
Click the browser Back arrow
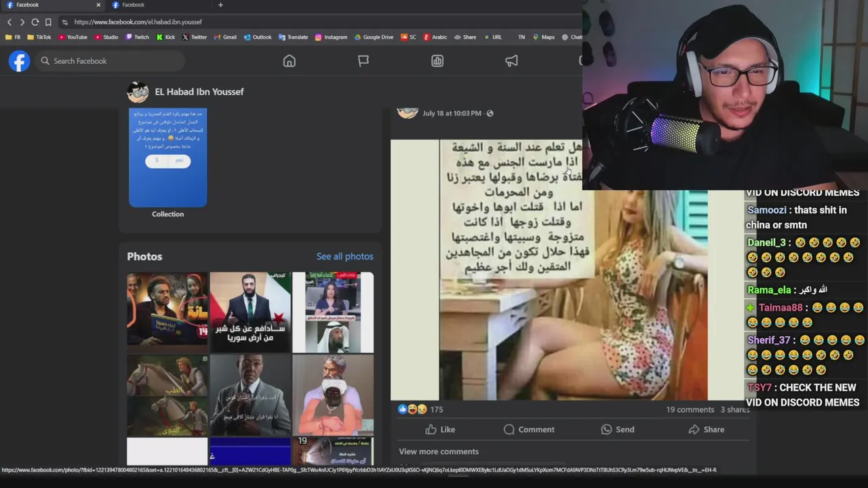(x=9, y=22)
